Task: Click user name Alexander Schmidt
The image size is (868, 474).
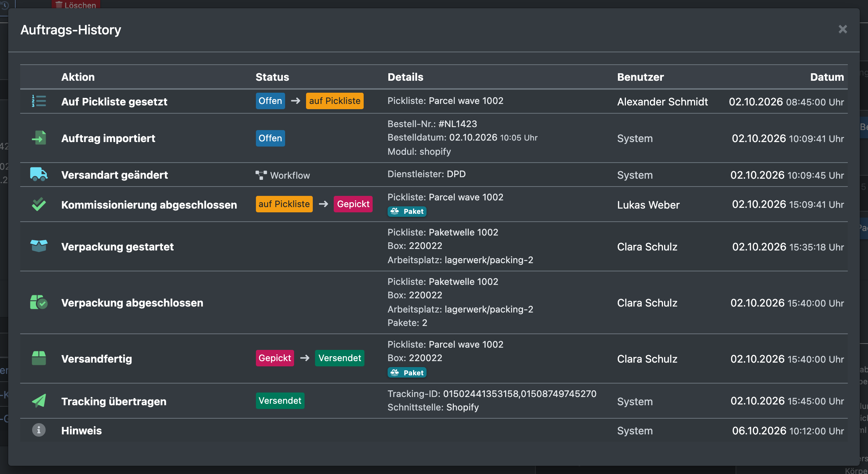Action: tap(663, 102)
